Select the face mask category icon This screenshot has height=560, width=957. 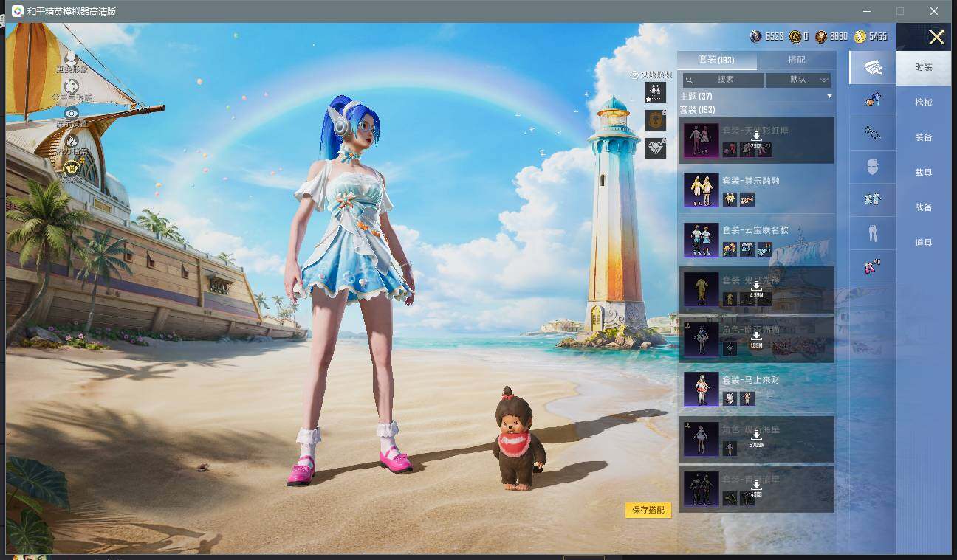873,167
